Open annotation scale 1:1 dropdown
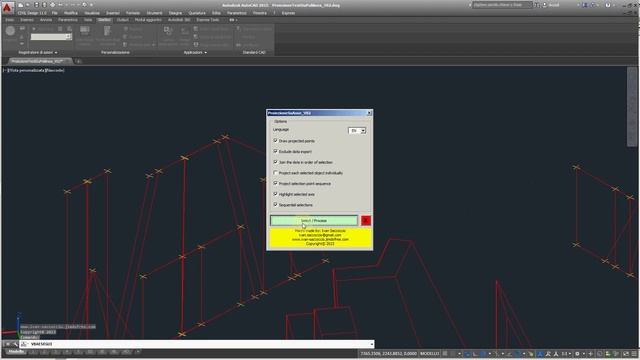The width and height of the screenshot is (640, 360). (x=566, y=353)
